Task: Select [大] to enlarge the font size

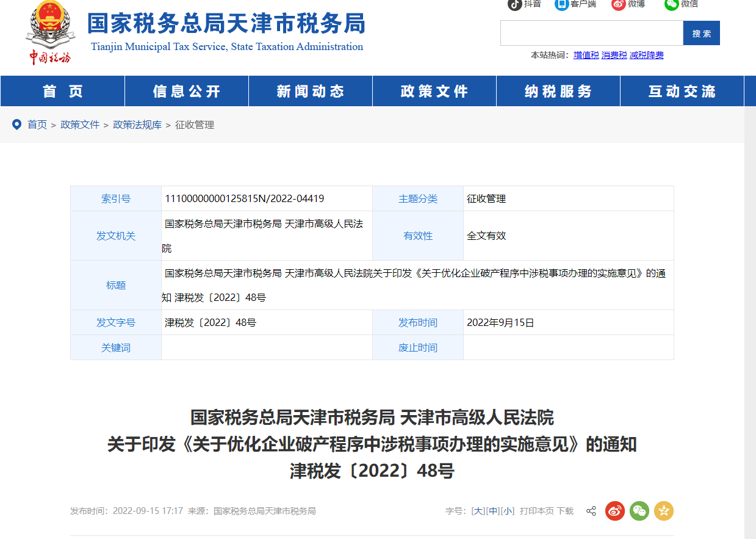Action: [478, 511]
